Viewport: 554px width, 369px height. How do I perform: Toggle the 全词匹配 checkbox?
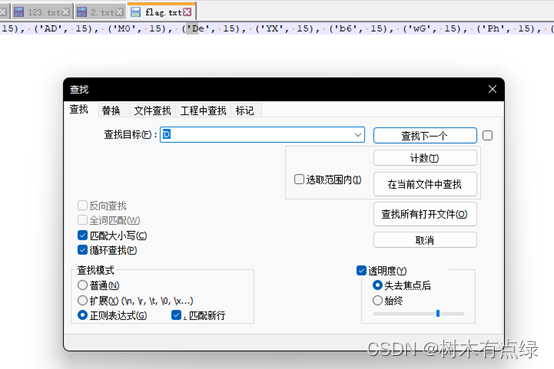point(82,220)
